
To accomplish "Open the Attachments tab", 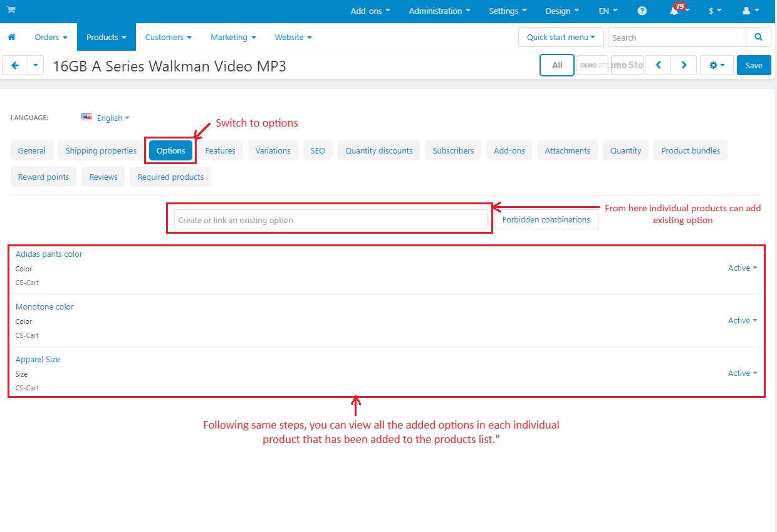I will pos(568,150).
